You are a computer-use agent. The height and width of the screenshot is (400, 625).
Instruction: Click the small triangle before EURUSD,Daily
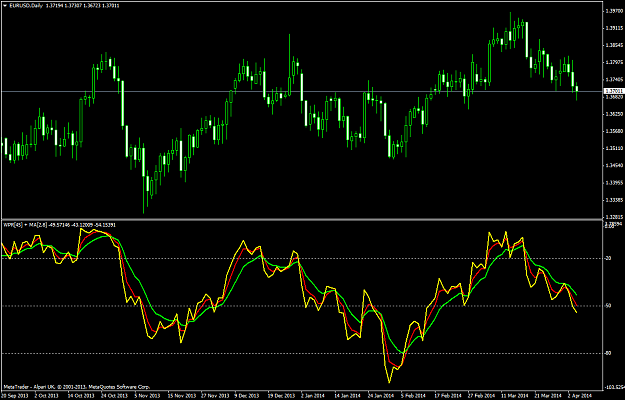pos(4,6)
